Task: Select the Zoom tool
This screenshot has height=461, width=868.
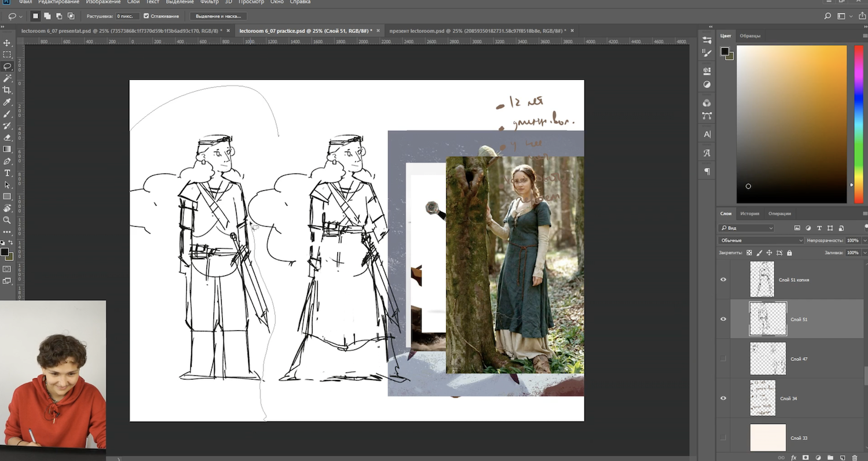Action: click(x=7, y=220)
